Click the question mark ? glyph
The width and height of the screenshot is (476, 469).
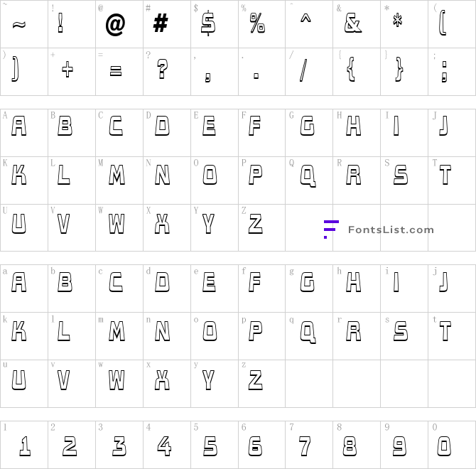tap(163, 69)
